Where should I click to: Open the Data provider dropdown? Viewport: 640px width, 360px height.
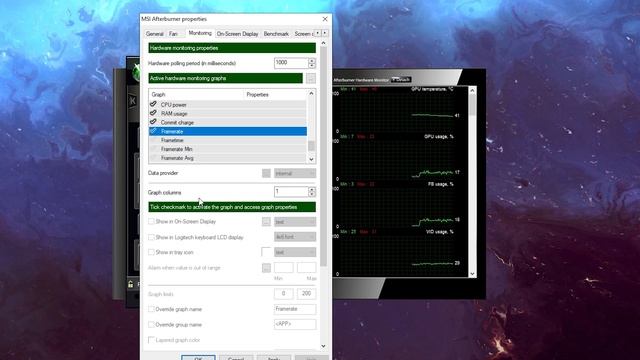point(295,173)
